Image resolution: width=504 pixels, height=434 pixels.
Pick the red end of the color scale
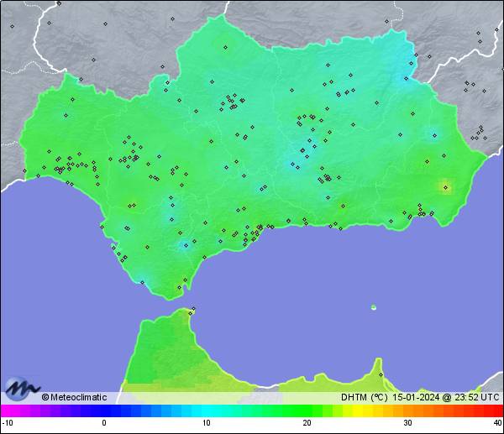(x=497, y=410)
